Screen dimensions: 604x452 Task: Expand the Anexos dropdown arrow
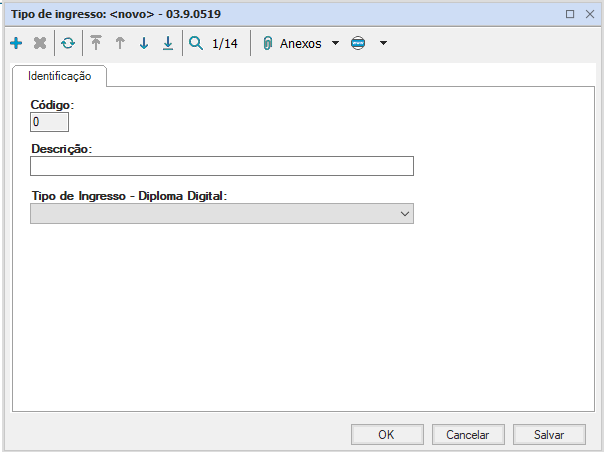click(335, 44)
